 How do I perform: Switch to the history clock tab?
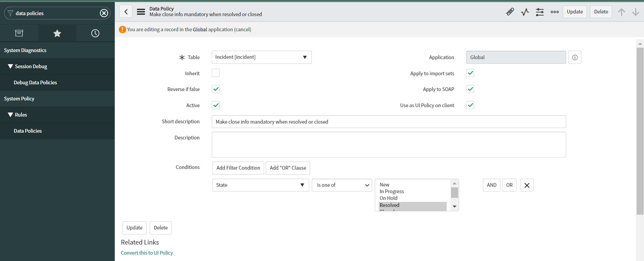[95, 33]
